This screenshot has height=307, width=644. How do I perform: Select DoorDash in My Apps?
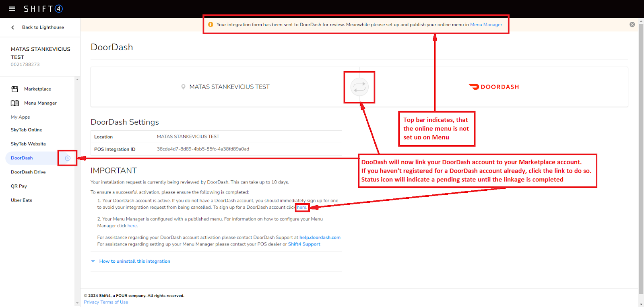(22, 158)
